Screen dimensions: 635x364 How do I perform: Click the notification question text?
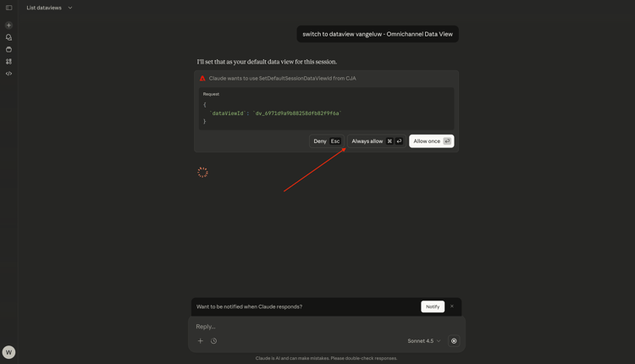coord(250,306)
